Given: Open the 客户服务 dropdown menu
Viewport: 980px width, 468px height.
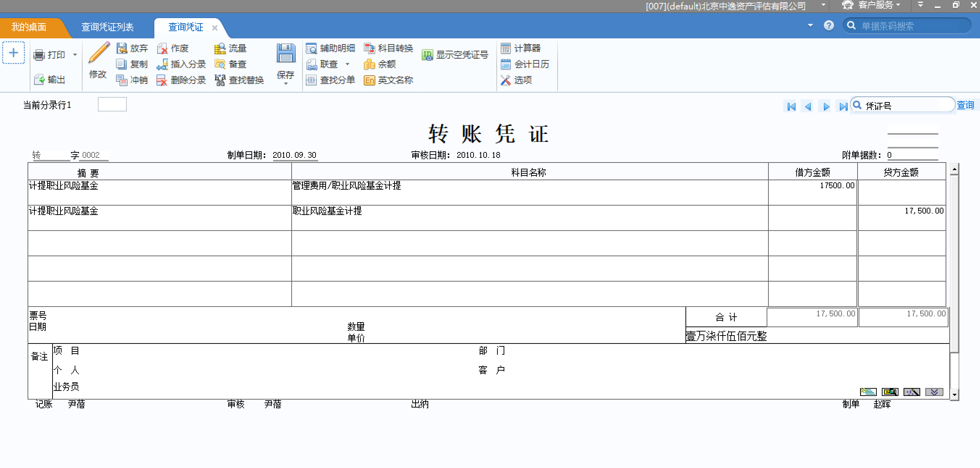Looking at the screenshot, I should pyautogui.click(x=875, y=5).
